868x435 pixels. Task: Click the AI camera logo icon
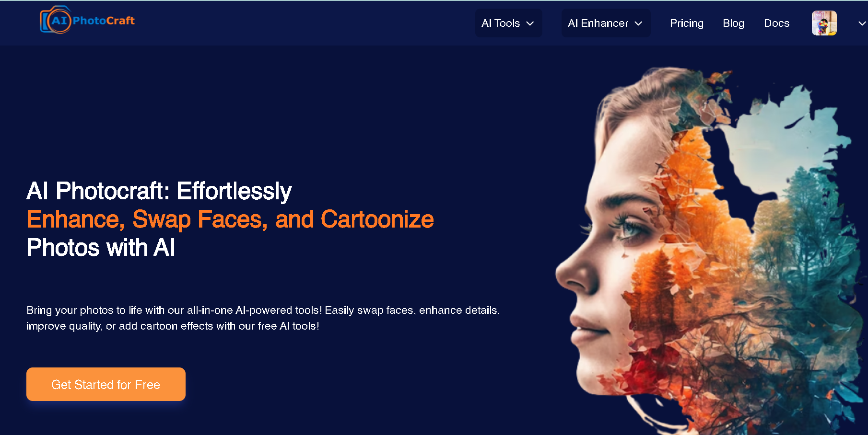[56, 20]
